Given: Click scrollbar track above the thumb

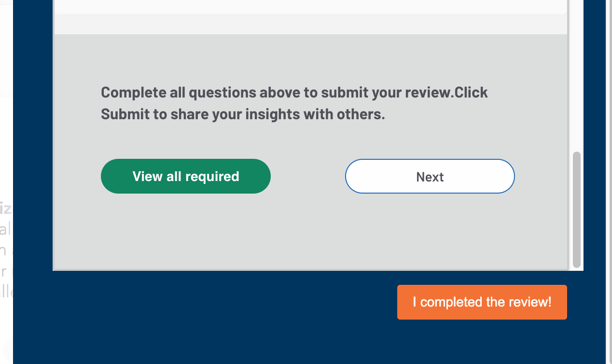Looking at the screenshot, I should 576,72.
